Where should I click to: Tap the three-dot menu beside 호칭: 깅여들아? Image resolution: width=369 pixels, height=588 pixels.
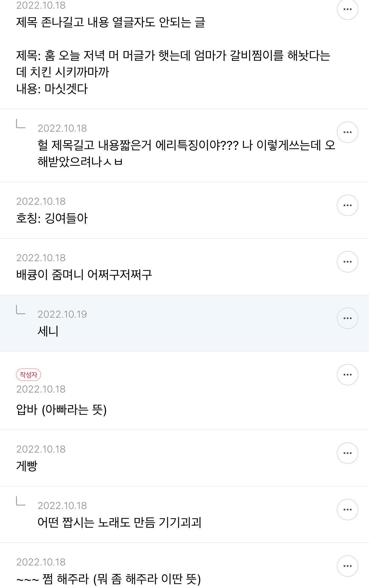[x=347, y=205]
